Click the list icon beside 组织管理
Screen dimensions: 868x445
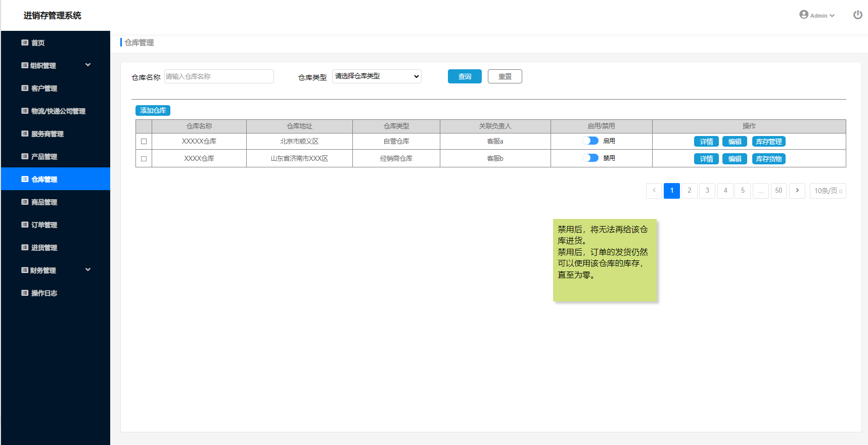25,65
